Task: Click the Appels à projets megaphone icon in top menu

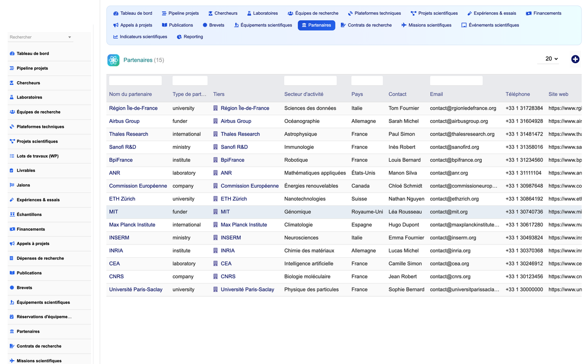Action: click(x=116, y=25)
